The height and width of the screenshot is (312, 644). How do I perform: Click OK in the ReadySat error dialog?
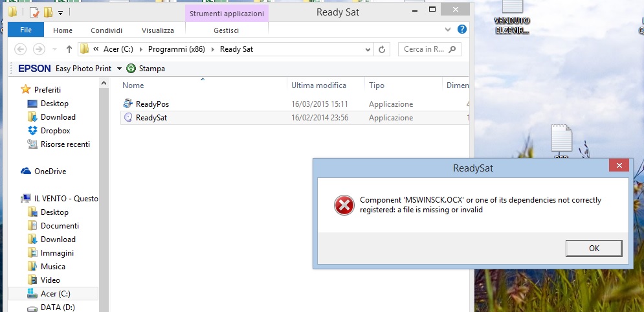[594, 249]
